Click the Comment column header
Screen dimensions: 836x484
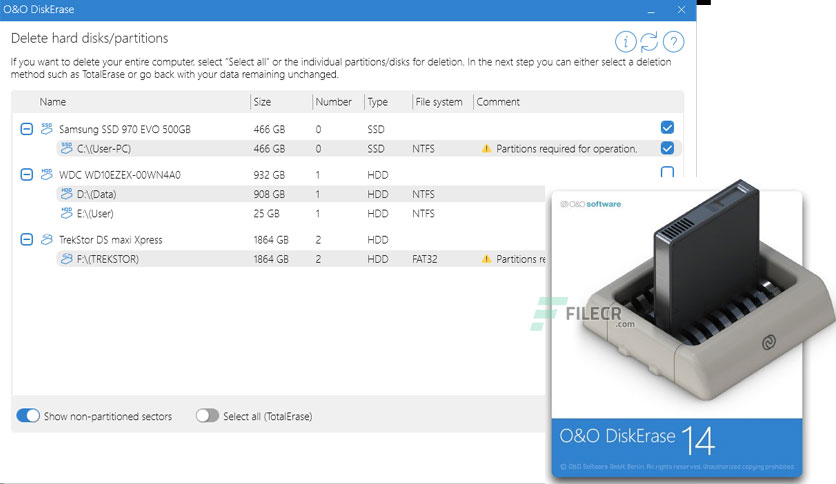pyautogui.click(x=498, y=102)
